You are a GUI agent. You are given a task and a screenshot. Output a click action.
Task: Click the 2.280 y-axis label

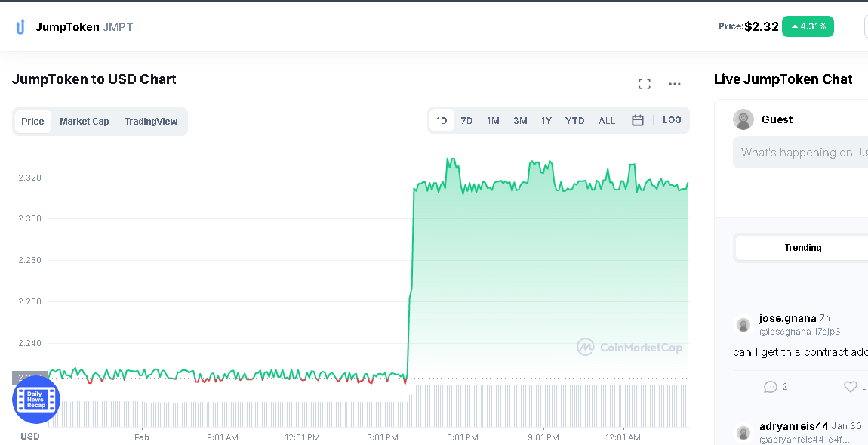(x=30, y=260)
